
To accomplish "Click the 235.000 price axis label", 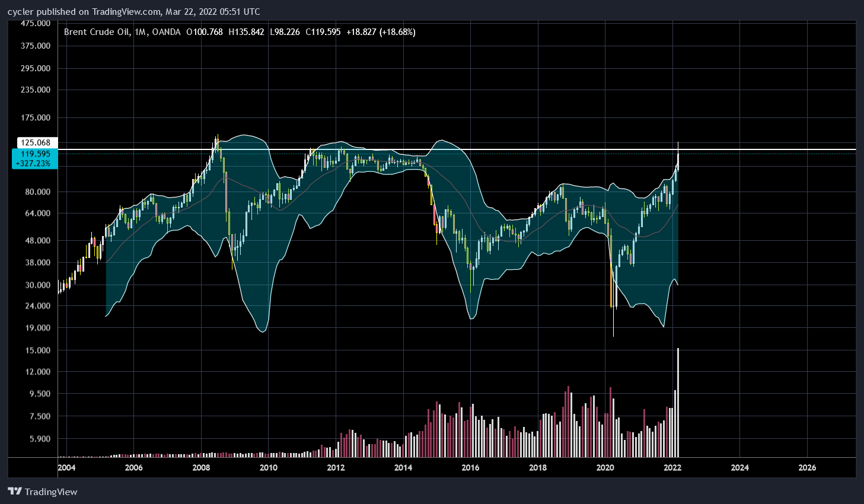I will tap(35, 90).
